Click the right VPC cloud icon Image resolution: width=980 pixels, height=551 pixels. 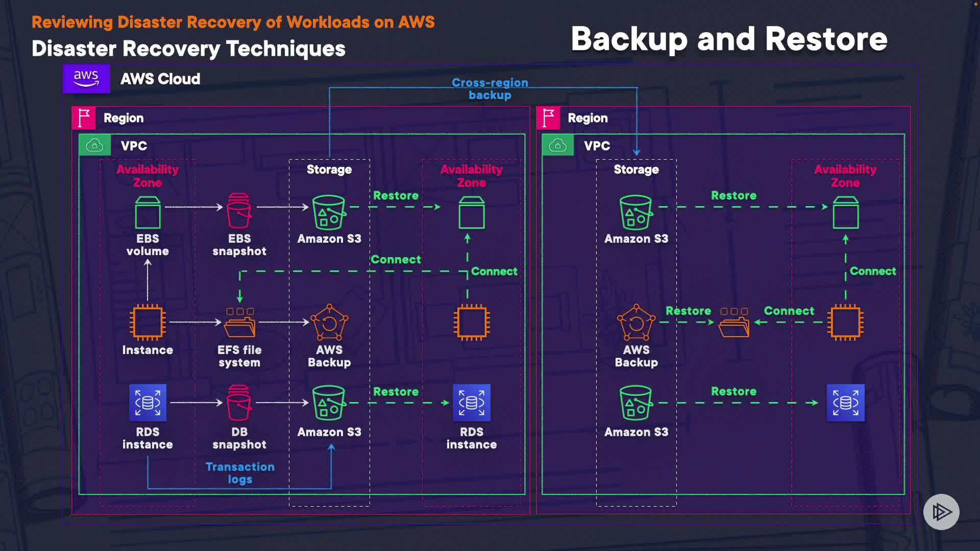pos(557,145)
